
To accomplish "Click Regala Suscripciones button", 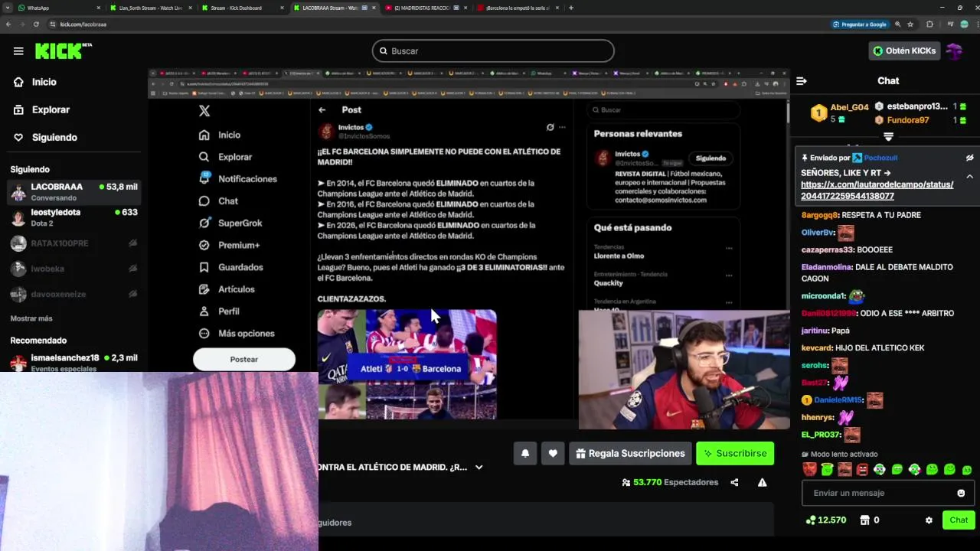I will tap(630, 454).
